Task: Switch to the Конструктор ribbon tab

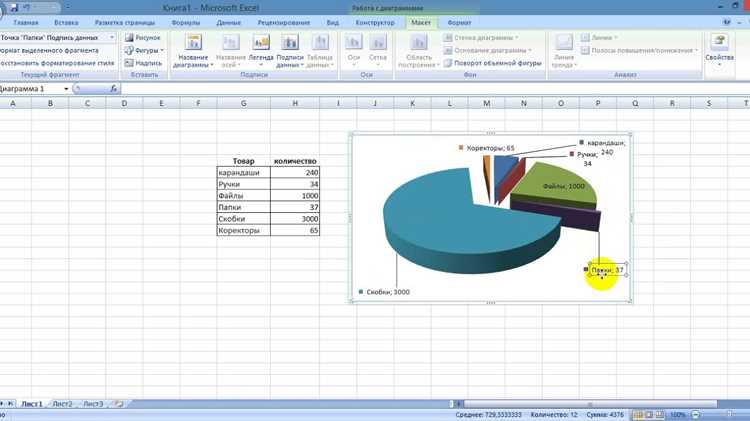Action: [x=375, y=22]
